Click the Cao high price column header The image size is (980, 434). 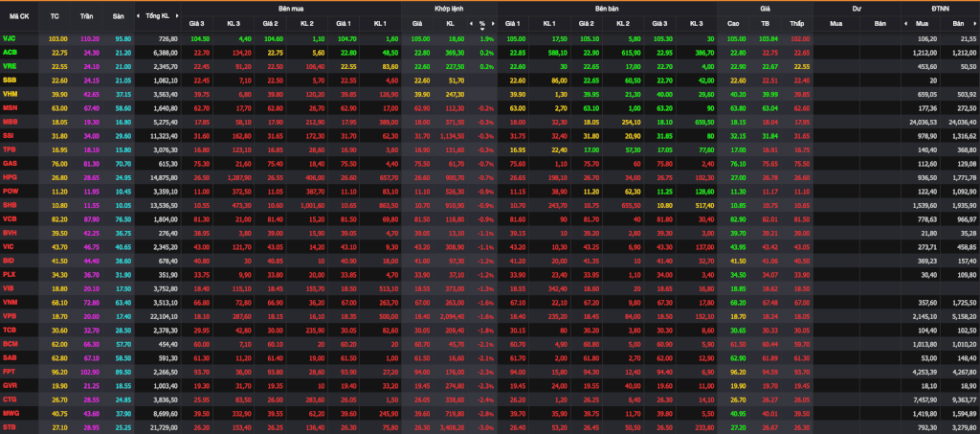(733, 23)
